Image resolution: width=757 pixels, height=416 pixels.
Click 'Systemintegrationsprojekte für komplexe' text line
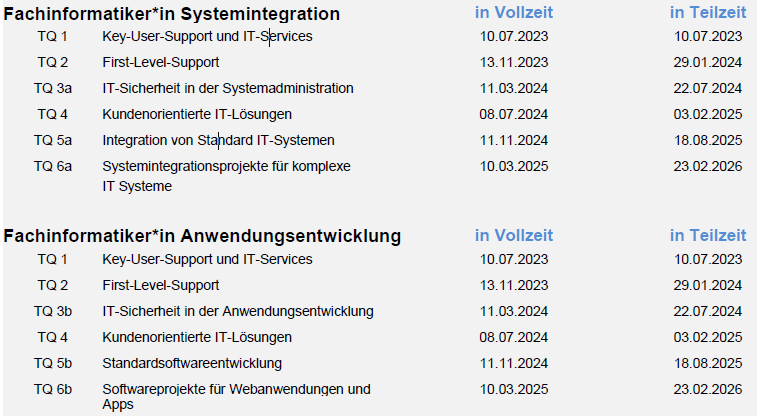[226, 166]
